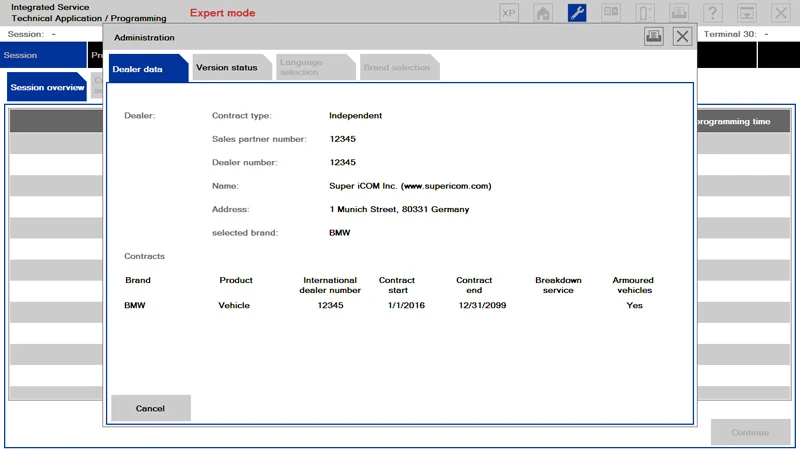The image size is (800, 450).
Task: Close the application with the top-right X
Action: (x=781, y=13)
